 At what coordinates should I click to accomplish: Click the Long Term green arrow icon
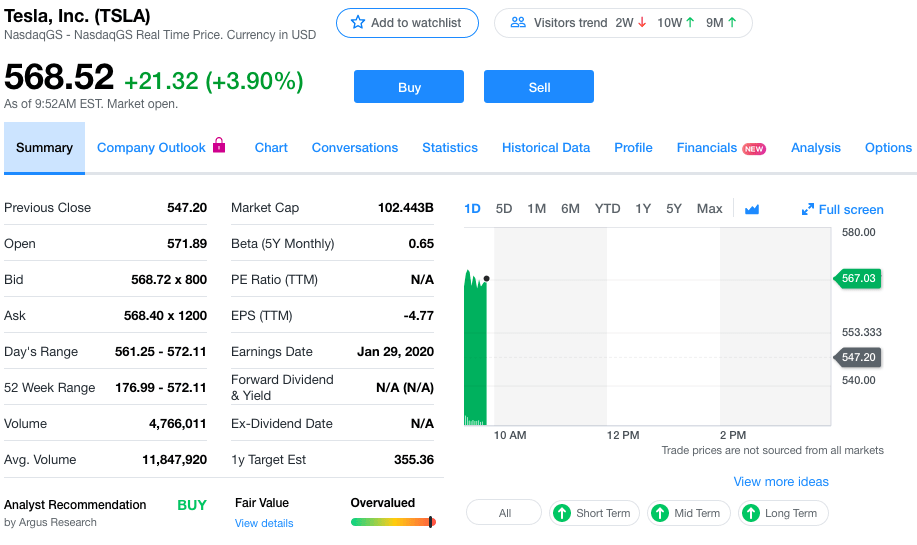pos(751,513)
